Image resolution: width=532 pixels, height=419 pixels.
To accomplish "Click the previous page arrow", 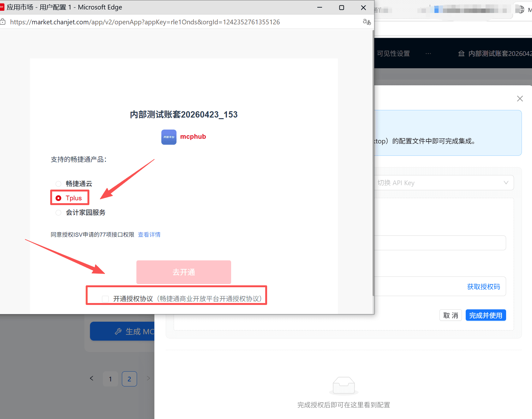I will tap(92, 378).
